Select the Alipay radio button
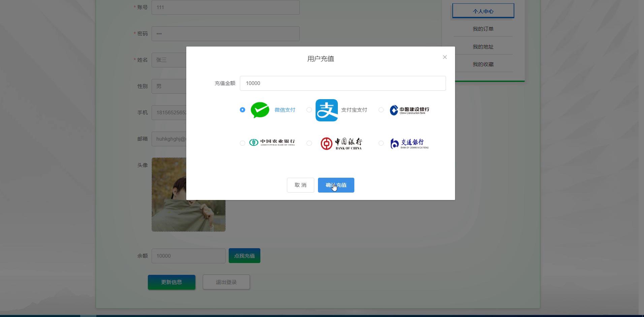This screenshot has height=317, width=644. pyautogui.click(x=309, y=110)
